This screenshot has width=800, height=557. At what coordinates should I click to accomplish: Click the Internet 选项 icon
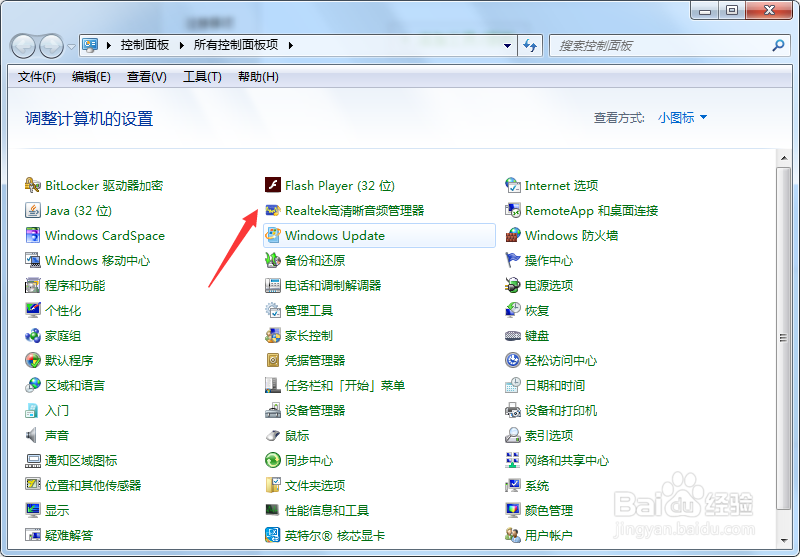[x=513, y=185]
